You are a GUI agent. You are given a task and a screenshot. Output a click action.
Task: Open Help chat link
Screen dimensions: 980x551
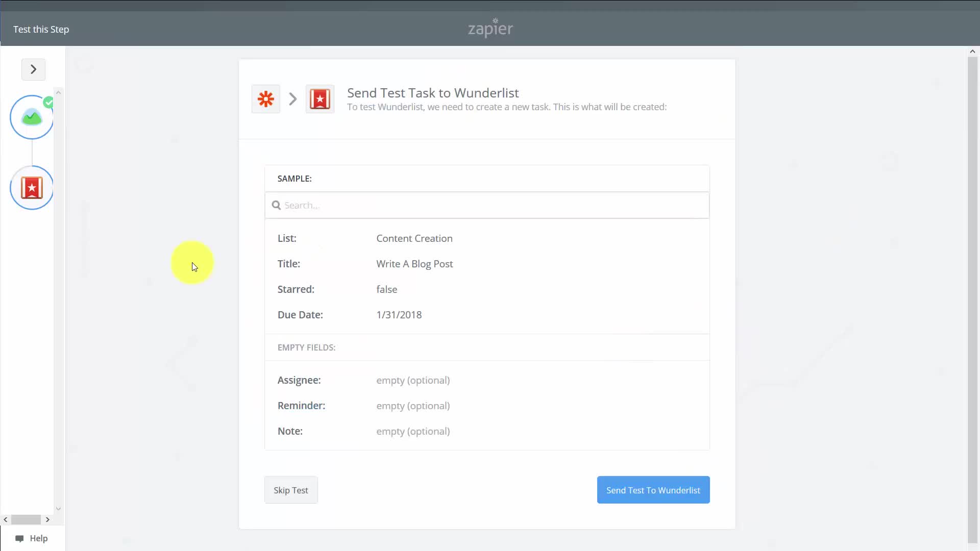(x=32, y=538)
